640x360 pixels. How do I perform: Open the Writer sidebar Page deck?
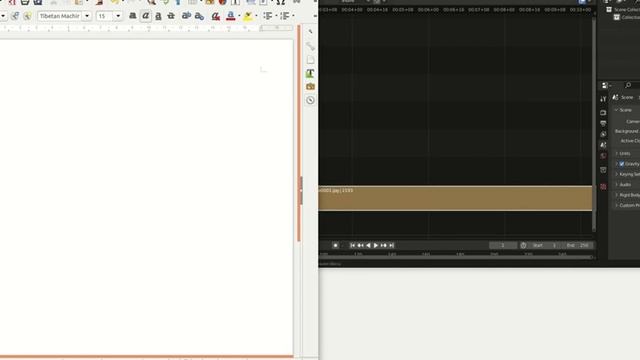click(310, 60)
